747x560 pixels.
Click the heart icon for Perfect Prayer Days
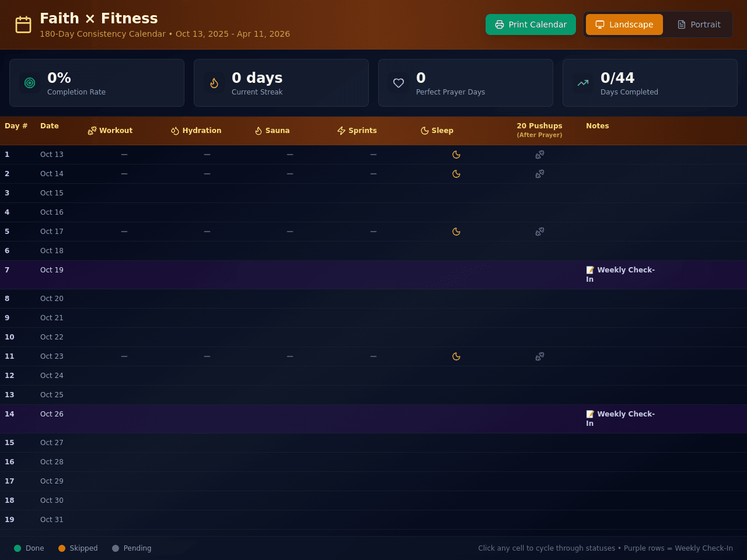399,83
